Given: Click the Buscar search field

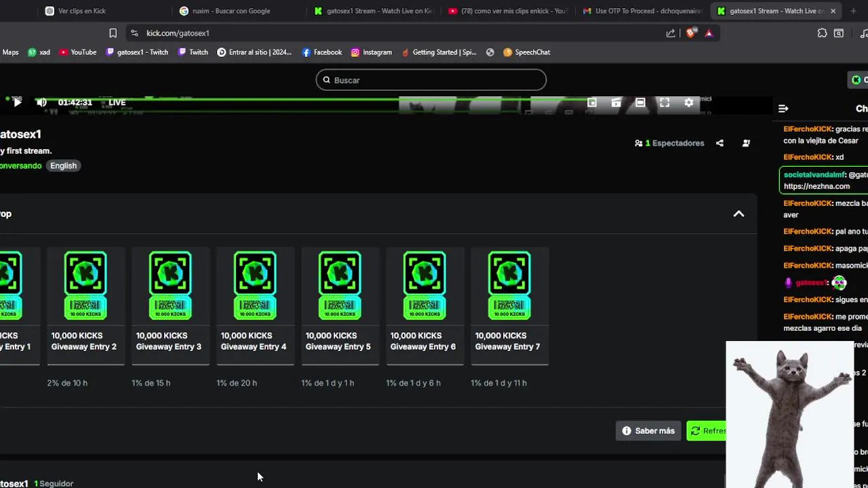Looking at the screenshot, I should click(431, 80).
